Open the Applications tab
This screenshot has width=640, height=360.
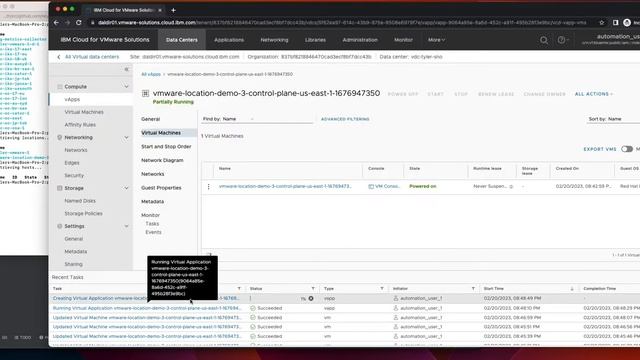[x=229, y=40]
